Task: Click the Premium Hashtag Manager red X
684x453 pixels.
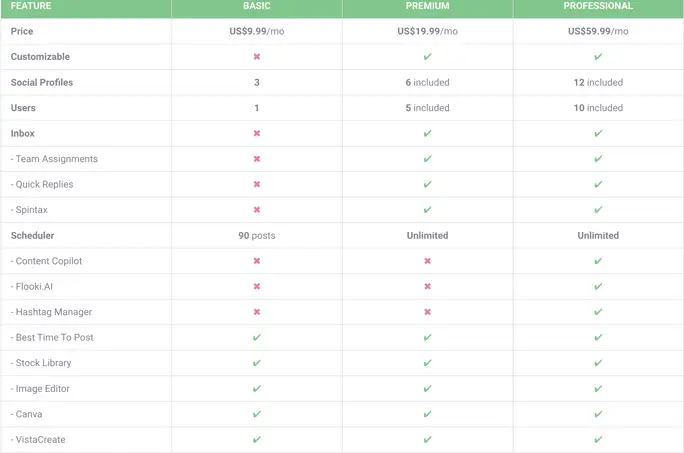Action: [x=427, y=312]
